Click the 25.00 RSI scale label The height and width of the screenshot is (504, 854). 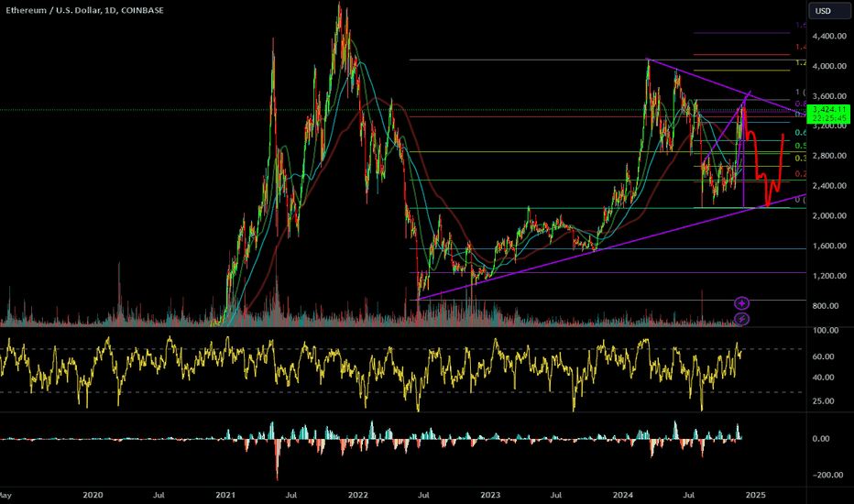[x=823, y=401]
